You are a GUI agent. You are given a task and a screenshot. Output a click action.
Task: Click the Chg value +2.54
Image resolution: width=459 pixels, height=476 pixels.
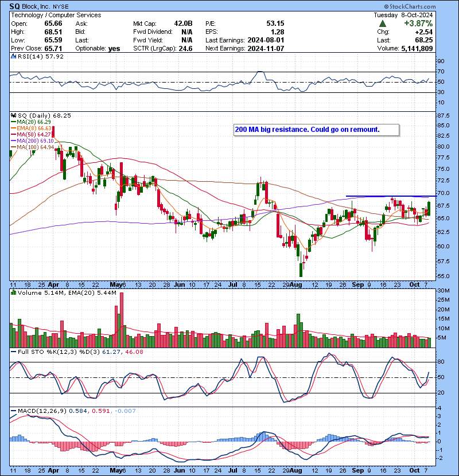click(x=424, y=32)
